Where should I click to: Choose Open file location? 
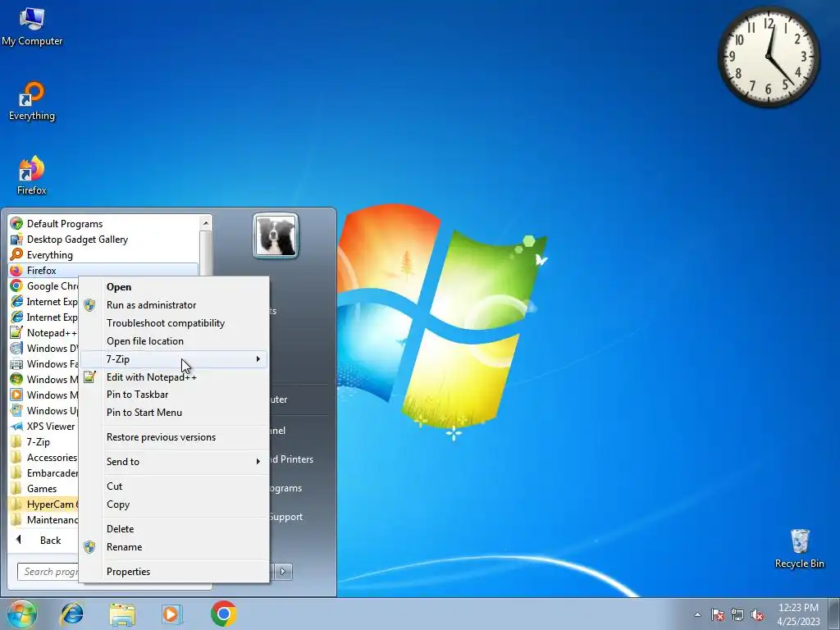175,340
